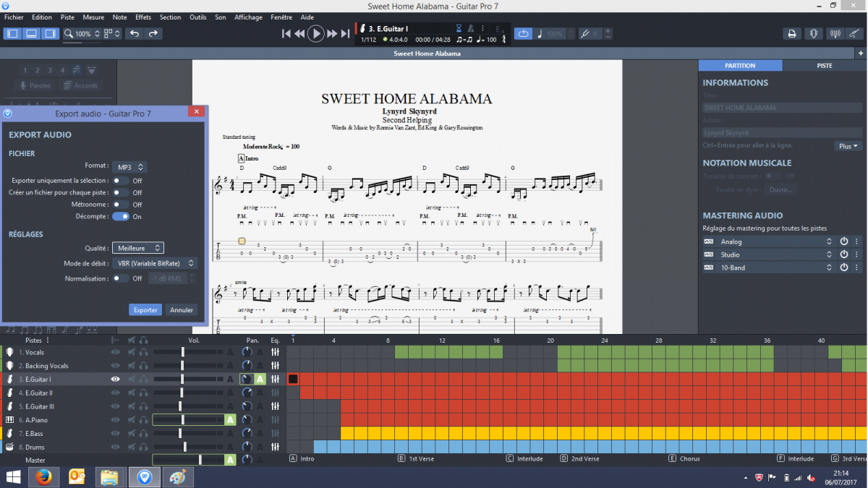Click the Annuler button
868x488 pixels.
coord(182,309)
